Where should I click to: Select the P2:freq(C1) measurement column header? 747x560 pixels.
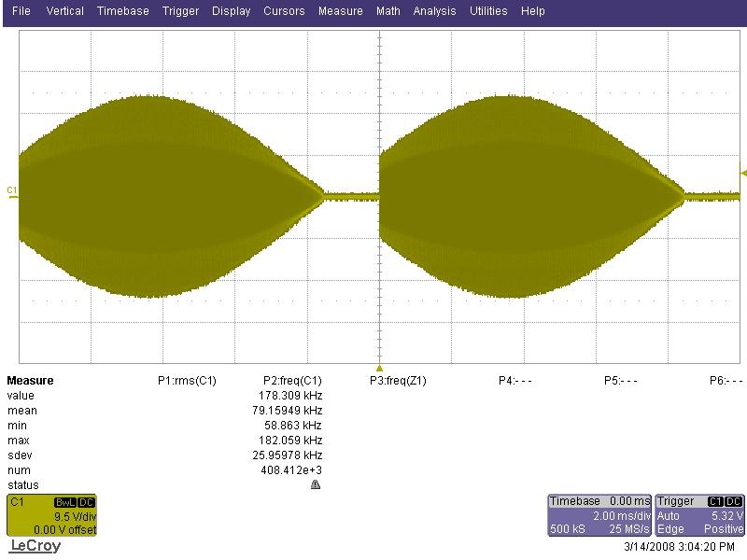pyautogui.click(x=292, y=381)
